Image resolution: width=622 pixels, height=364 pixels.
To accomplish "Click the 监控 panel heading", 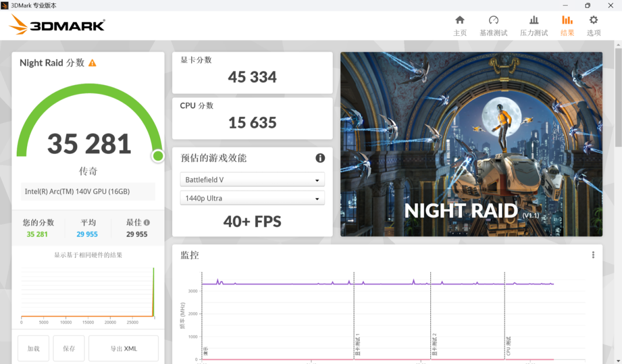I will coord(189,255).
